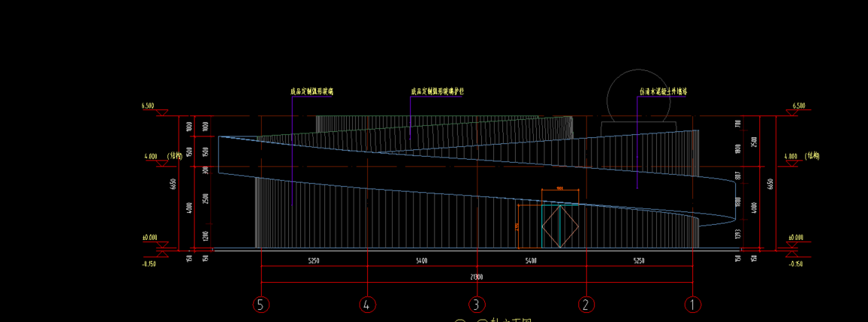The height and width of the screenshot is (322, 868).
Task: Select the 成品定制弧形玻璃护栏 annotation label
Action: pyautogui.click(x=437, y=91)
